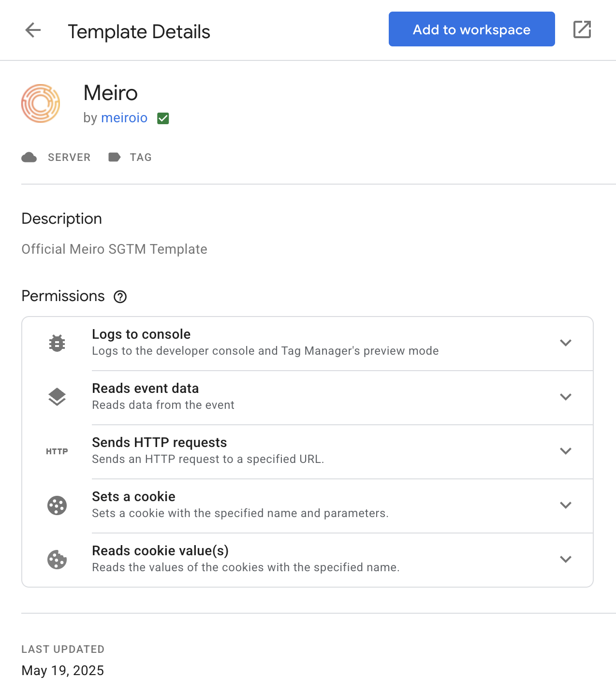Viewport: 616px width, 692px height.
Task: Click the layers icon for Reads event data
Action: pos(57,397)
